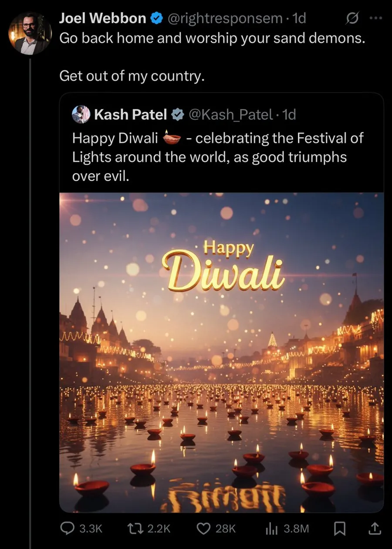Viewport: 392px width, 549px height.
Task: Expand the quoted Kash Patel tweet
Action: click(x=218, y=157)
